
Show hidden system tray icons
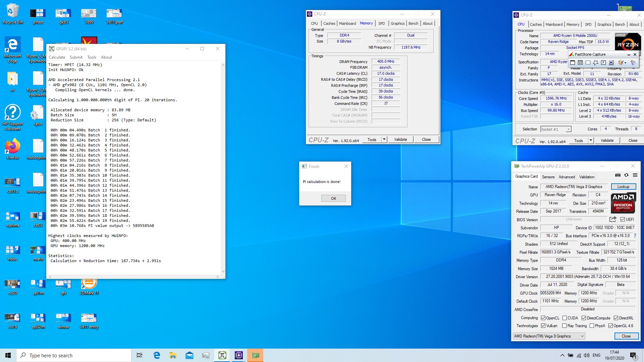(x=562, y=355)
